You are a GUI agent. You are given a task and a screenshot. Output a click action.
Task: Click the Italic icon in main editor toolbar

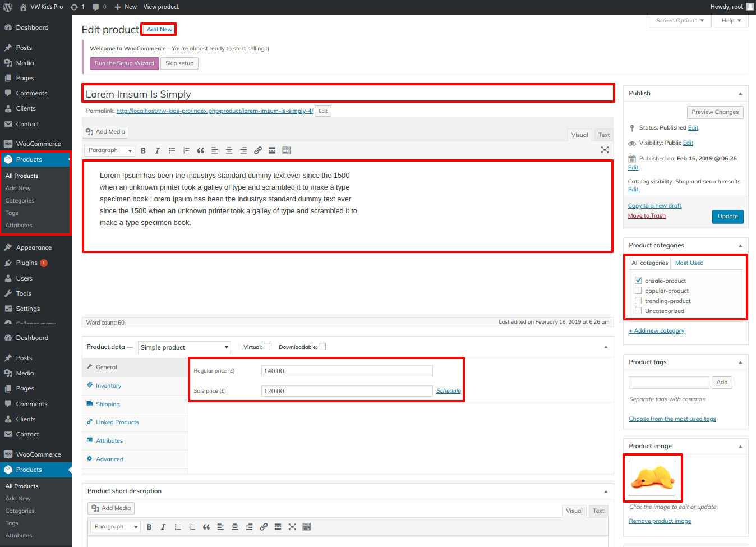[x=158, y=150]
